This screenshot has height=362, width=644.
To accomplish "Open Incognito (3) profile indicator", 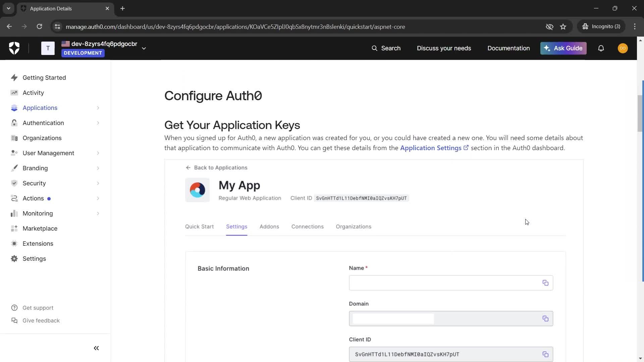I will [601, 27].
